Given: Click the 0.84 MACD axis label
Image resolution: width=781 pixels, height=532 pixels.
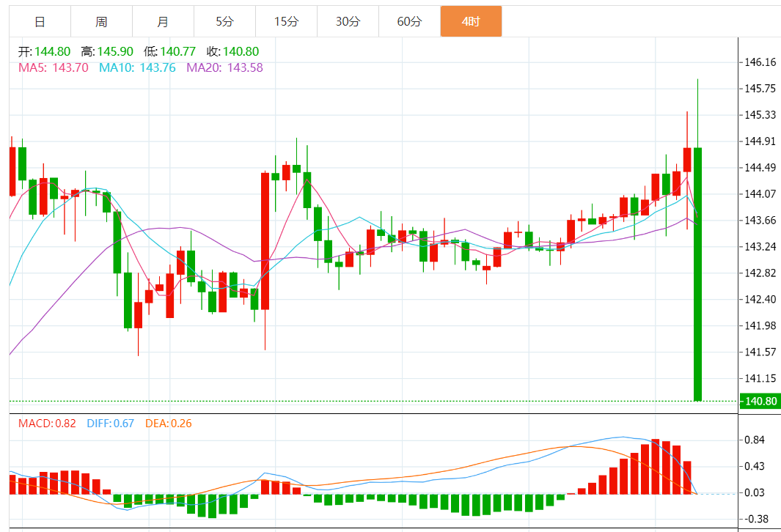Looking at the screenshot, I should pyautogui.click(x=754, y=440).
